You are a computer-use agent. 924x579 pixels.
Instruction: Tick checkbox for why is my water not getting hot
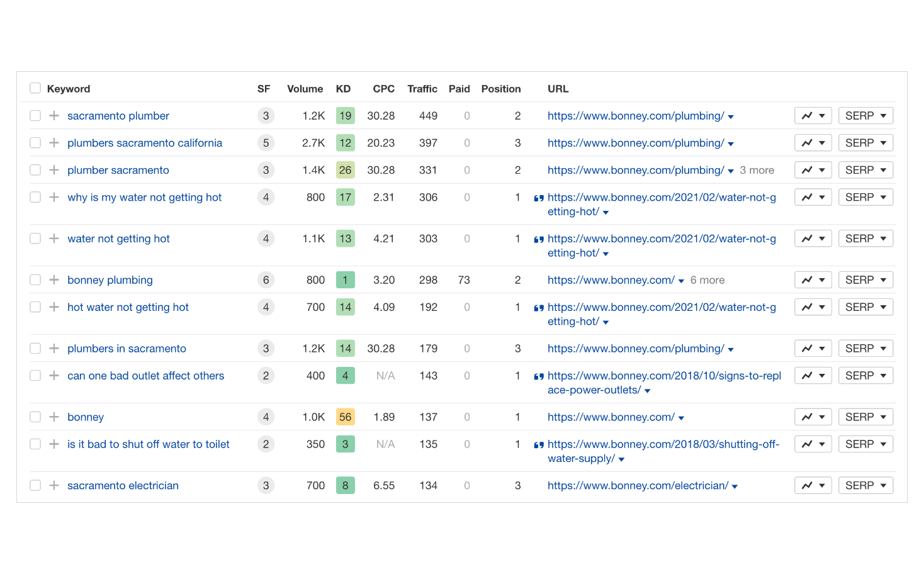point(35,197)
